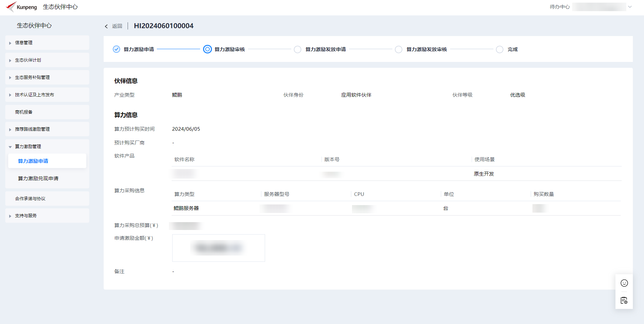Click the 鲲鹏 industry type value
644x324 pixels.
coord(177,95)
